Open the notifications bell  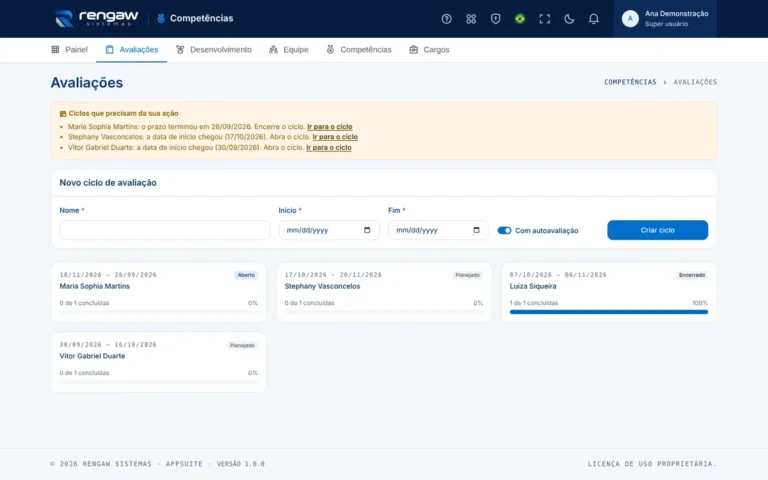point(593,19)
